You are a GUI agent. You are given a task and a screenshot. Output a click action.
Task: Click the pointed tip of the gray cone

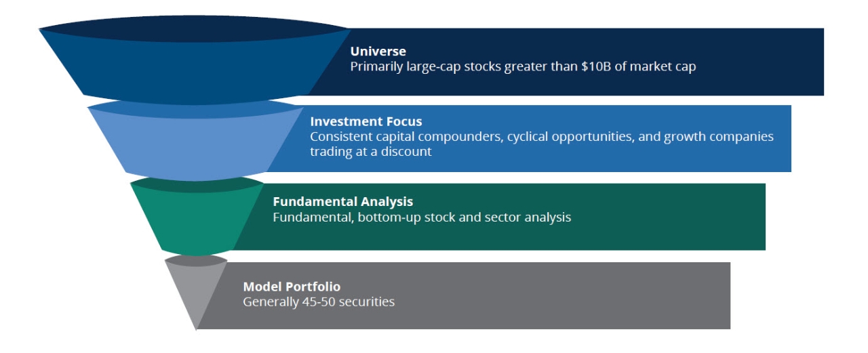(x=197, y=327)
